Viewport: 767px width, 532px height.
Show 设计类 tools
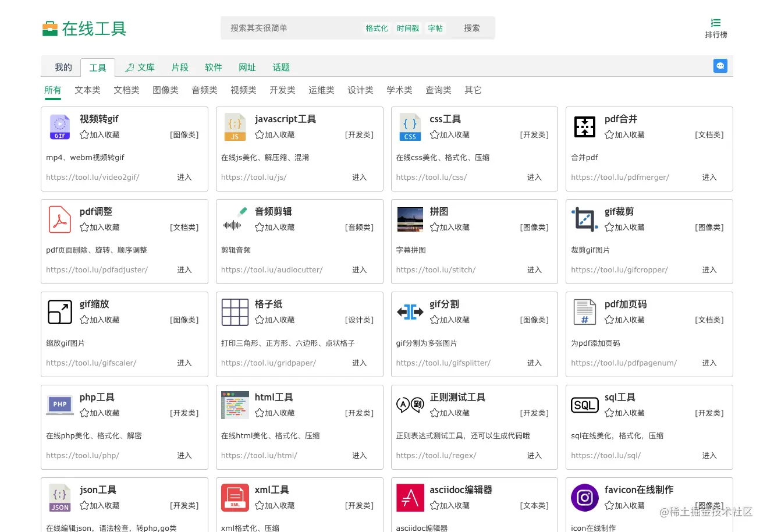coord(361,90)
